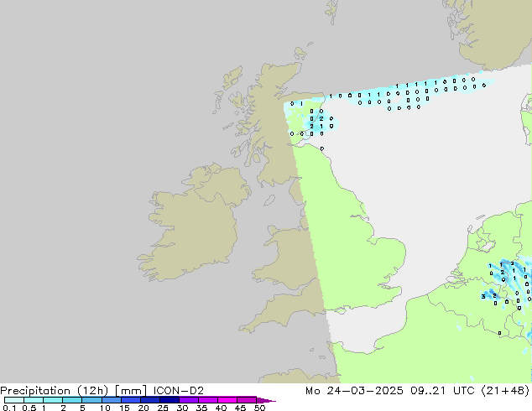Click the over-50 mm arrow at legend end
The width and height of the screenshot is (532, 411).
pyautogui.click(x=266, y=400)
